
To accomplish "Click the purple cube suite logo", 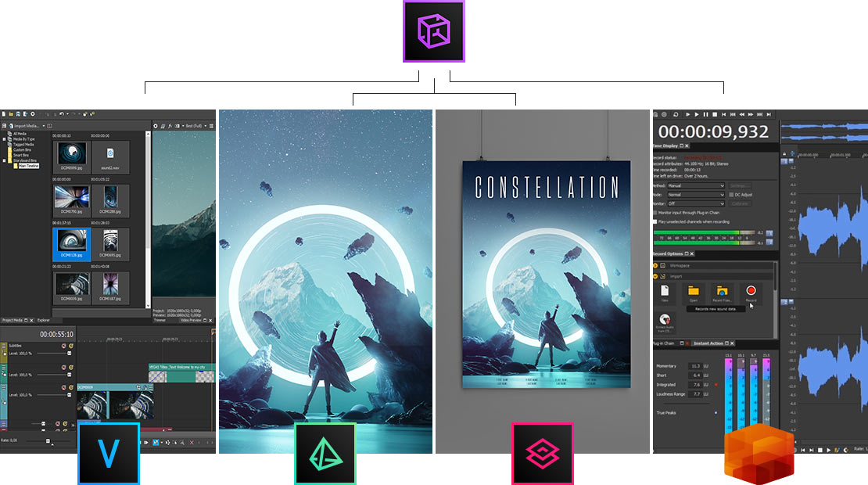I will (x=434, y=31).
